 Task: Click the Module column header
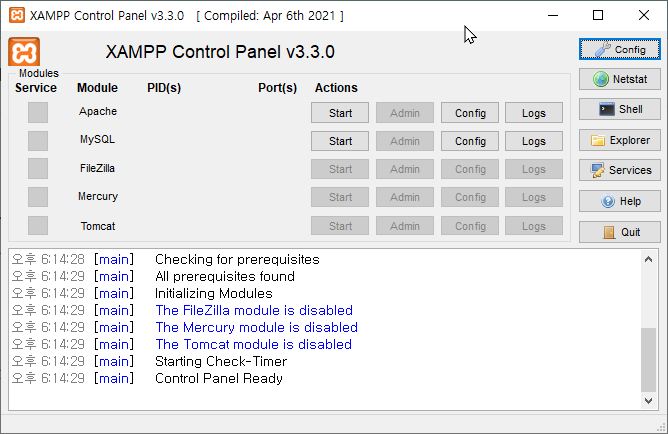click(x=97, y=88)
